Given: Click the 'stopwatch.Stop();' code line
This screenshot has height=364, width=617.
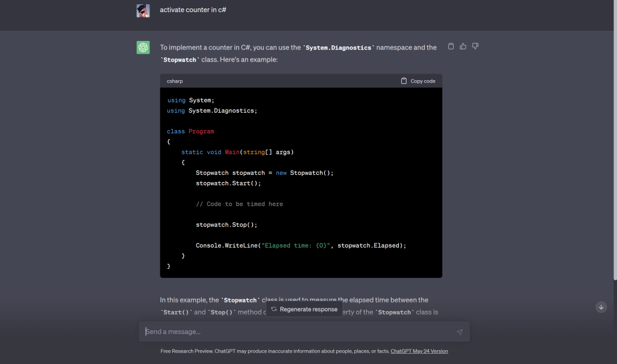Looking at the screenshot, I should point(227,225).
